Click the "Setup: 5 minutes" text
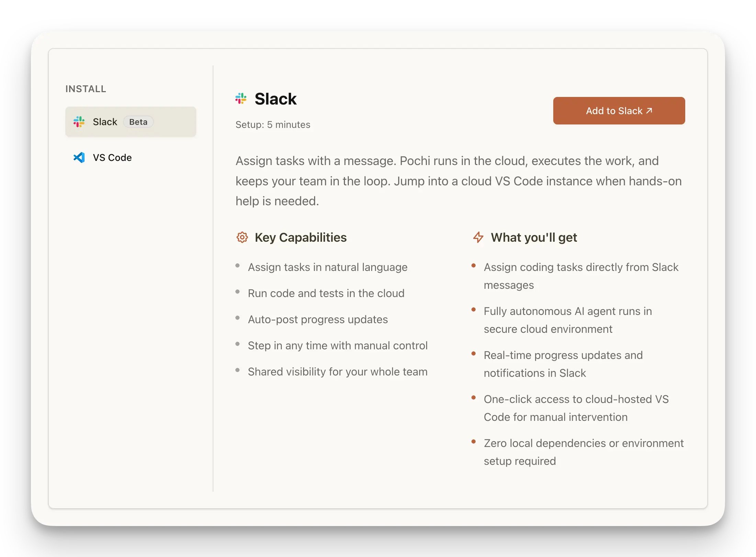756x557 pixels. tap(273, 124)
